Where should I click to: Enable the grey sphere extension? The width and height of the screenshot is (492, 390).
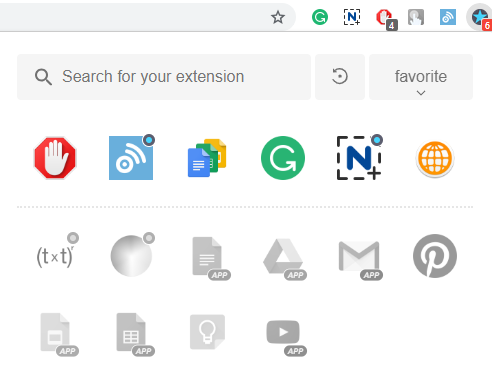131,256
